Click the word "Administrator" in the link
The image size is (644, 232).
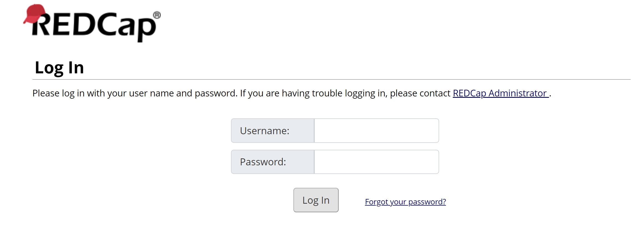tap(517, 93)
